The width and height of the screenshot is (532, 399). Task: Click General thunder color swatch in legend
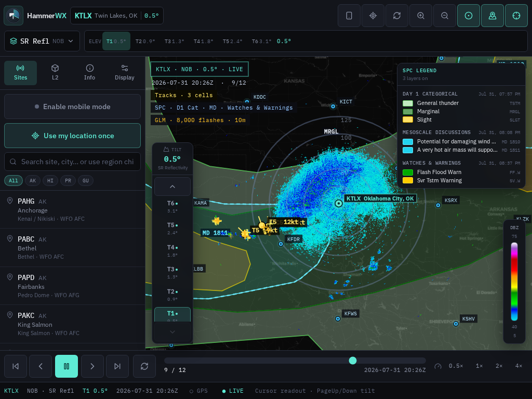click(407, 103)
